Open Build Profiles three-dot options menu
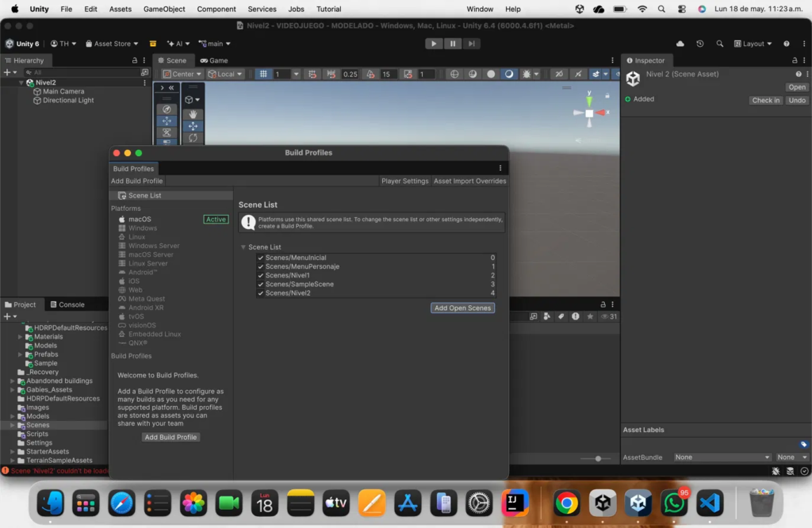The height and width of the screenshot is (528, 812). point(500,168)
